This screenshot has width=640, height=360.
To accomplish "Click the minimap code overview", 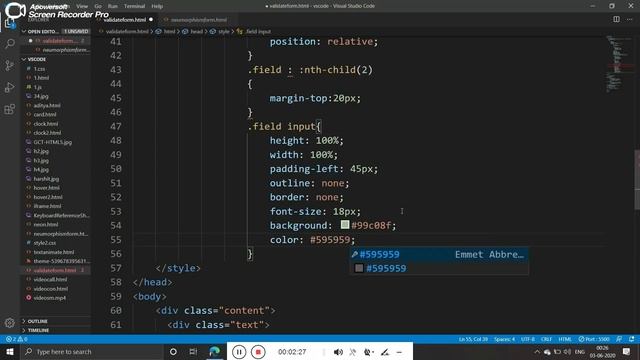I will pyautogui.click(x=619, y=63).
